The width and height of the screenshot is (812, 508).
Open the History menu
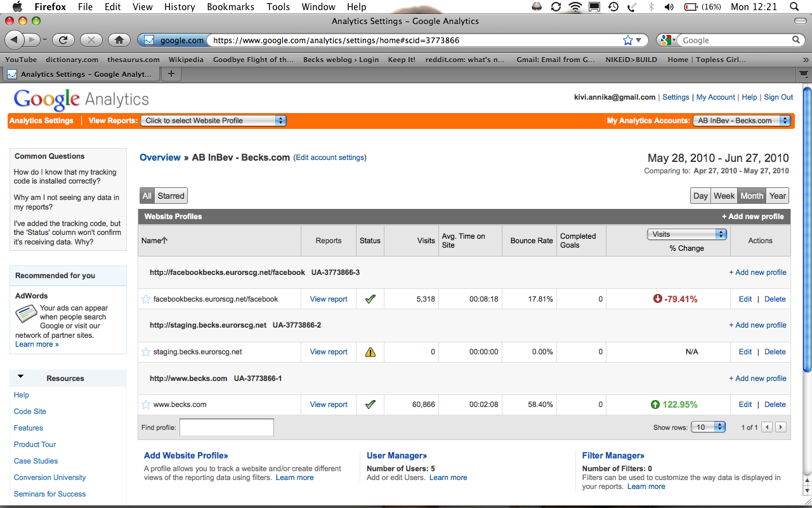point(180,6)
